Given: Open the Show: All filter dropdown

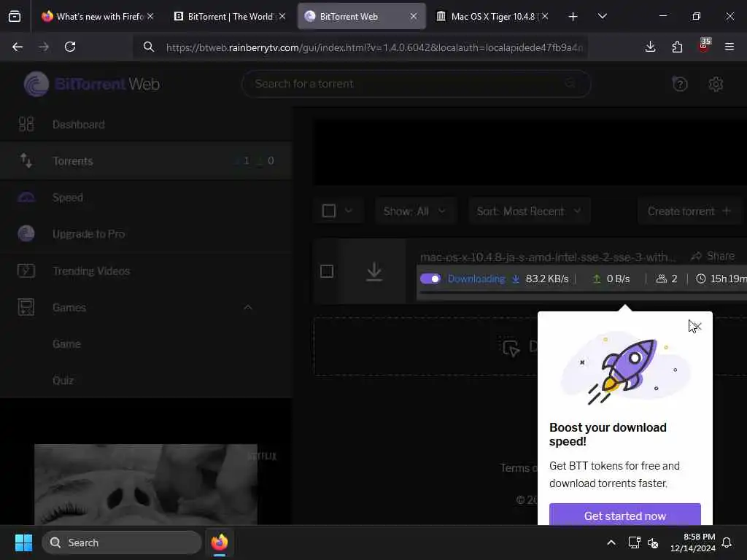Looking at the screenshot, I should (415, 211).
